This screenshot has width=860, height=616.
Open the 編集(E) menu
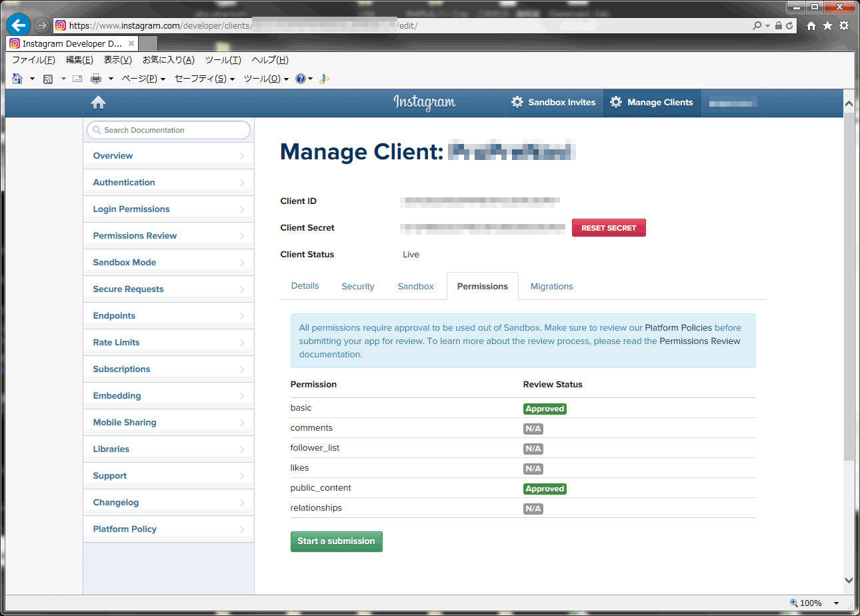tap(79, 60)
